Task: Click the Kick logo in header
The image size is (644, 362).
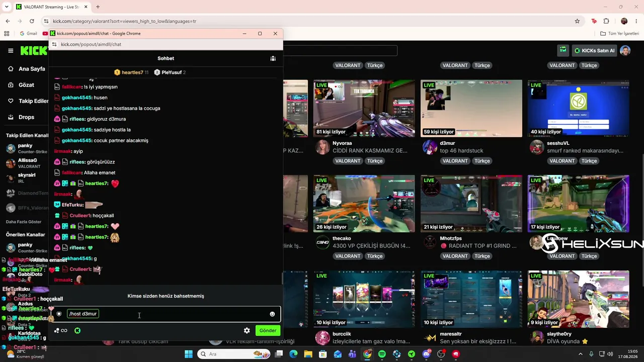Action: pos(34,50)
